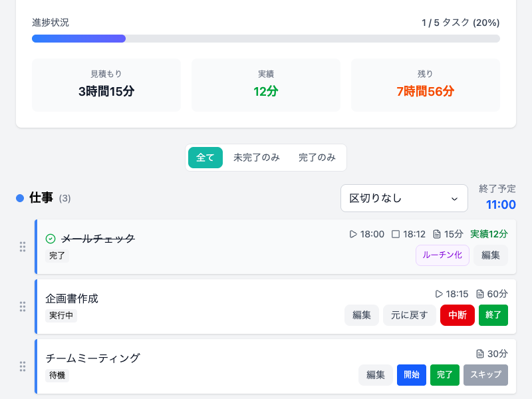Image resolution: width=532 pixels, height=399 pixels.
Task: Click the document icon beside 15分
Action: point(438,234)
